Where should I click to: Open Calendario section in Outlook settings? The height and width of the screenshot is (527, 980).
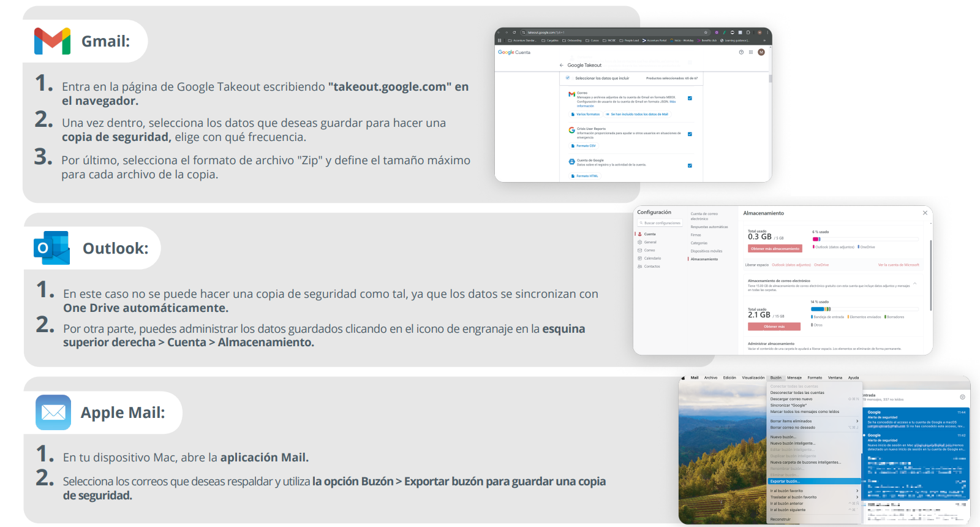click(649, 258)
